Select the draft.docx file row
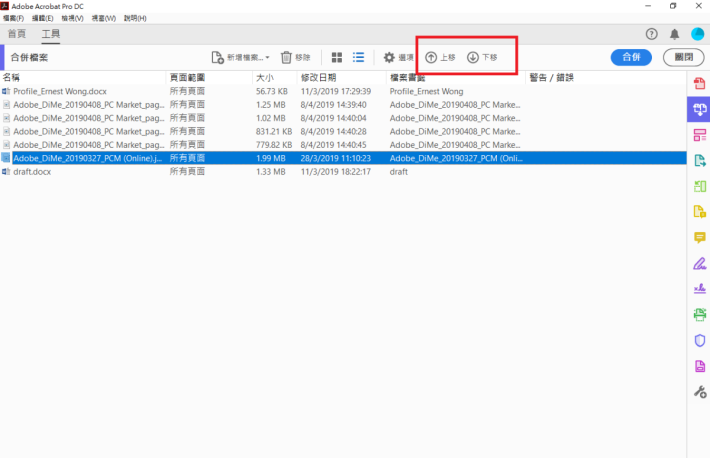This screenshot has width=710, height=458. [x=343, y=172]
